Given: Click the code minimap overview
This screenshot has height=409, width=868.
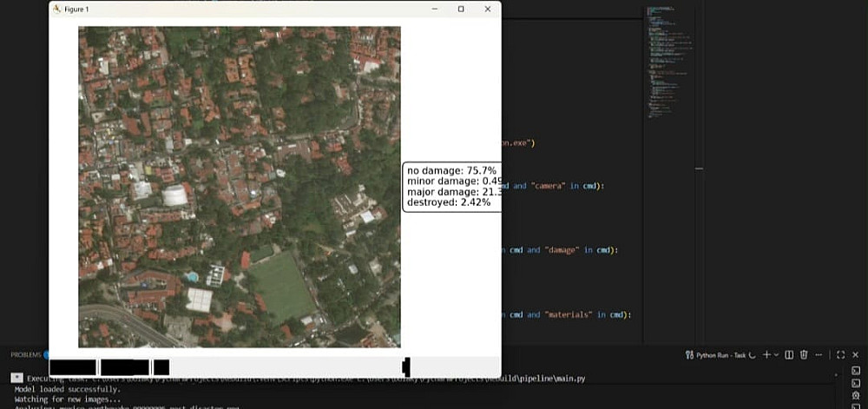Looking at the screenshot, I should [671, 61].
